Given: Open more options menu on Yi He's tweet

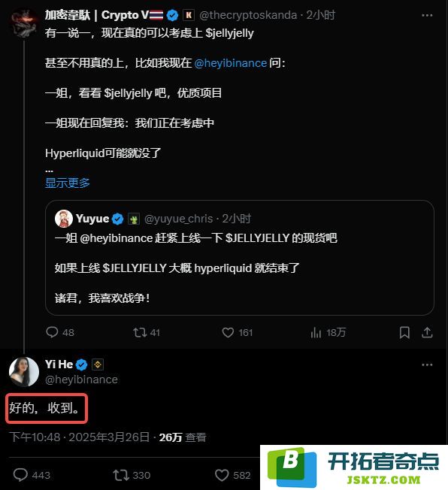Looking at the screenshot, I should (x=427, y=364).
